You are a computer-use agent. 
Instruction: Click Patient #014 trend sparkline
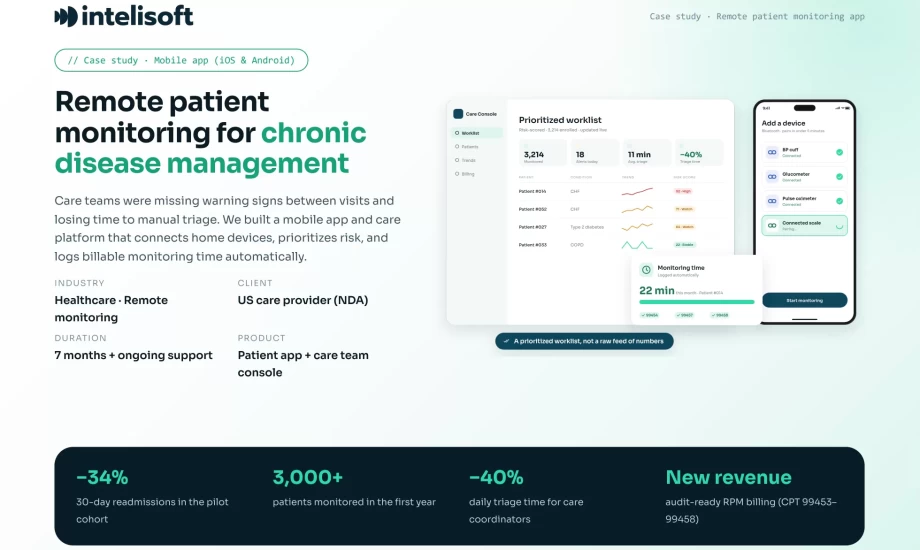pyautogui.click(x=637, y=191)
